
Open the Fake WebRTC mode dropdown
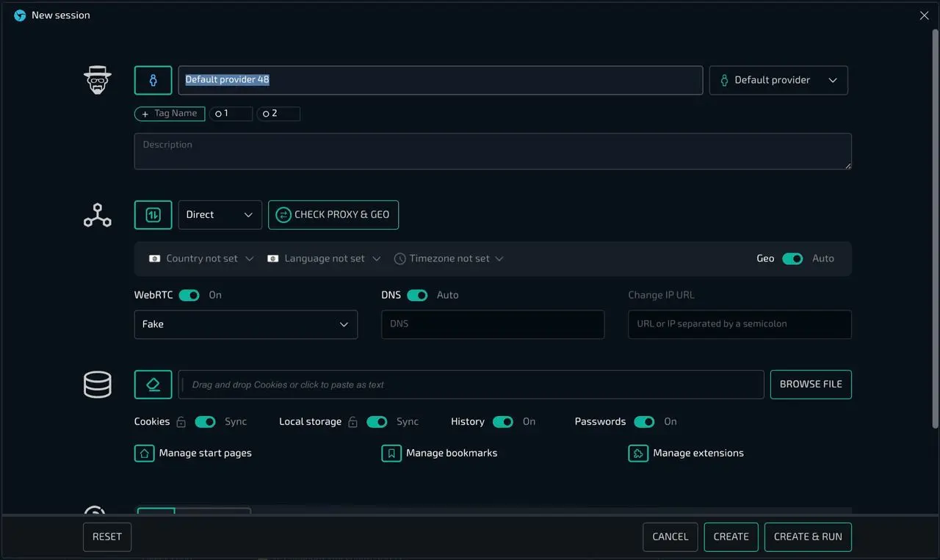coord(245,324)
